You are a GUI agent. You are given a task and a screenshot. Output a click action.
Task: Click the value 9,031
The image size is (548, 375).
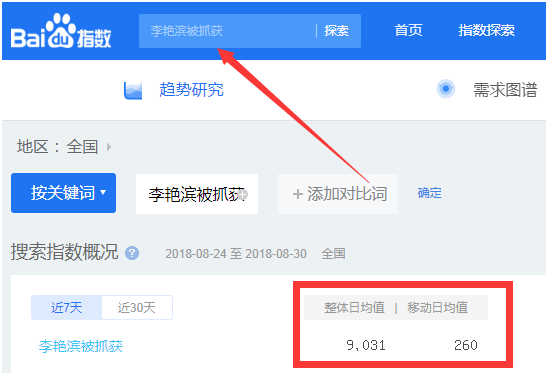366,345
